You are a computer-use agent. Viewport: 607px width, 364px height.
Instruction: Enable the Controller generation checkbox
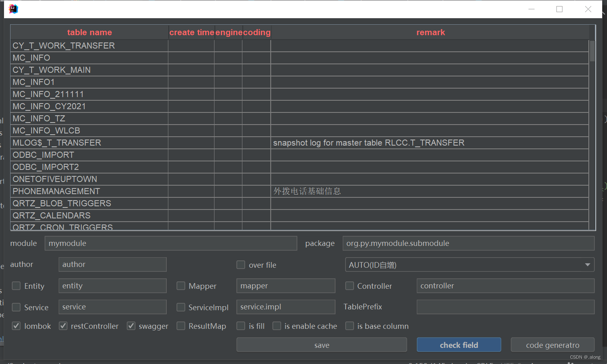[350, 286]
